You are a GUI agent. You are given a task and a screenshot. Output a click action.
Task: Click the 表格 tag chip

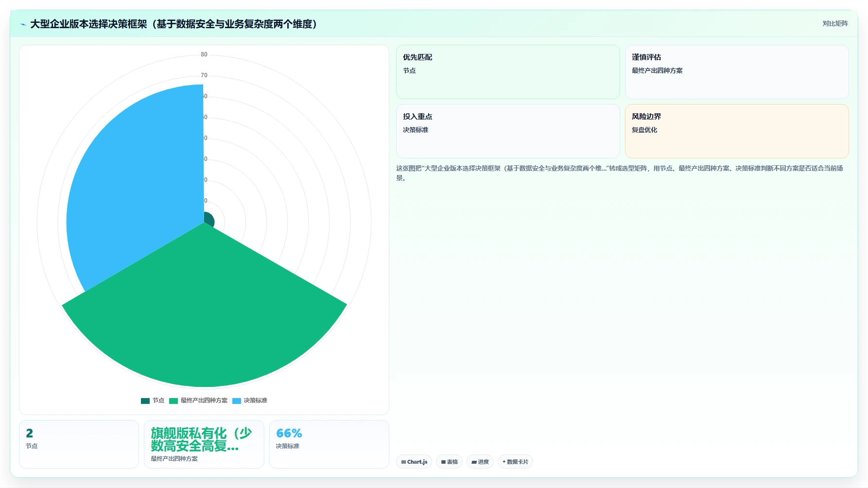pyautogui.click(x=449, y=462)
